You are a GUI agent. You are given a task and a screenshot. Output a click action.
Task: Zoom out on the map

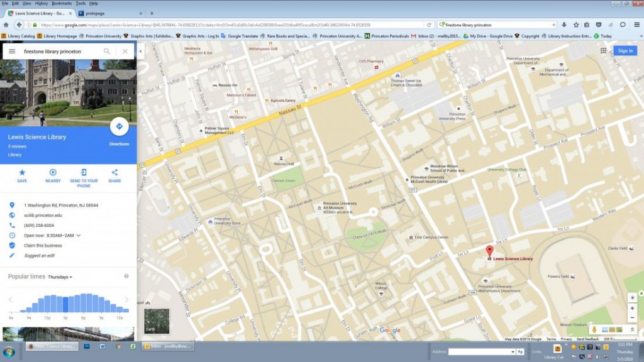pos(632,317)
